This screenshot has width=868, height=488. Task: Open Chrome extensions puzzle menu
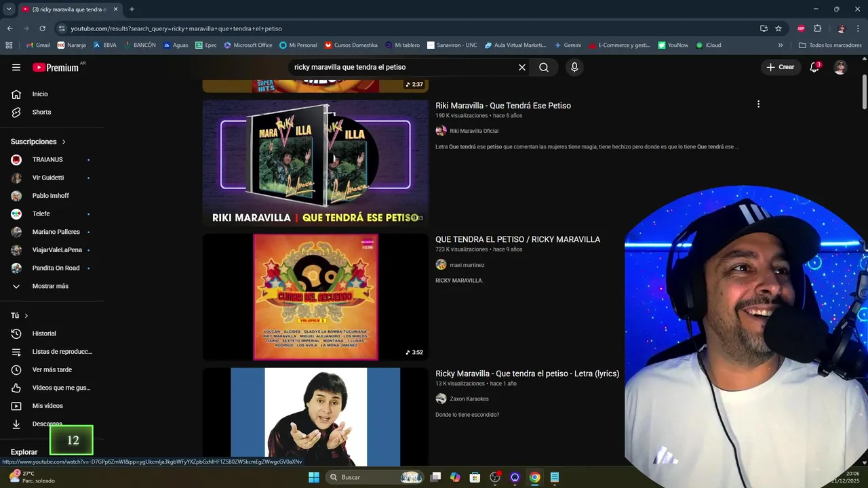click(817, 28)
